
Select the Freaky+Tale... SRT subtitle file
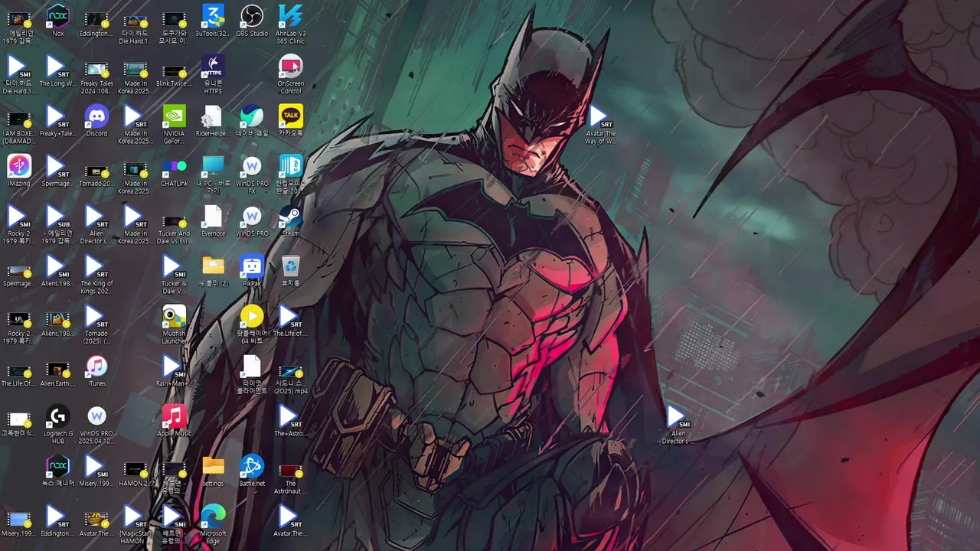[57, 121]
